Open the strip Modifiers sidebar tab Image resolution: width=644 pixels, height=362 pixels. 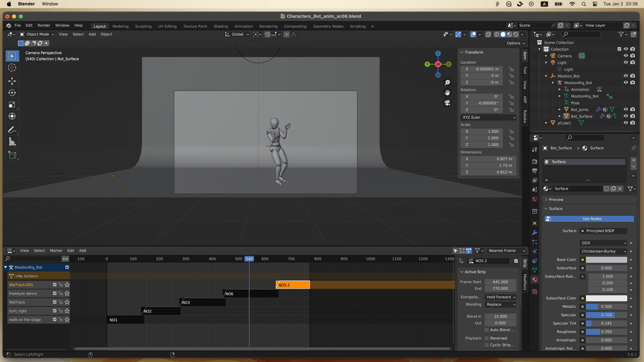(x=525, y=282)
